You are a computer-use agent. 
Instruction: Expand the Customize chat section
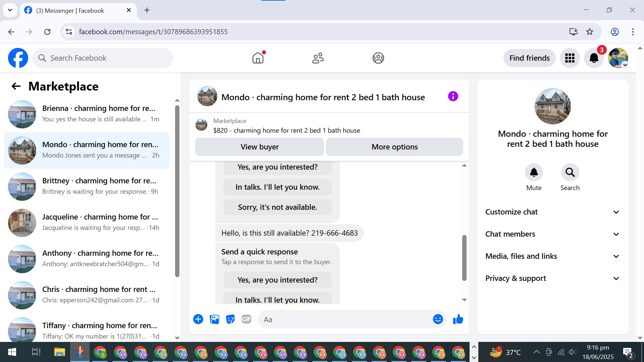[x=552, y=212]
